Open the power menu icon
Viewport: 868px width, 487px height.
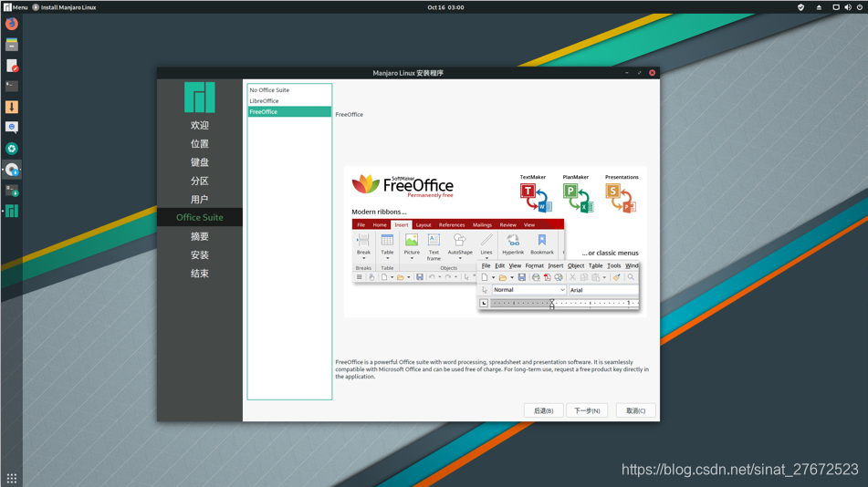click(x=860, y=7)
